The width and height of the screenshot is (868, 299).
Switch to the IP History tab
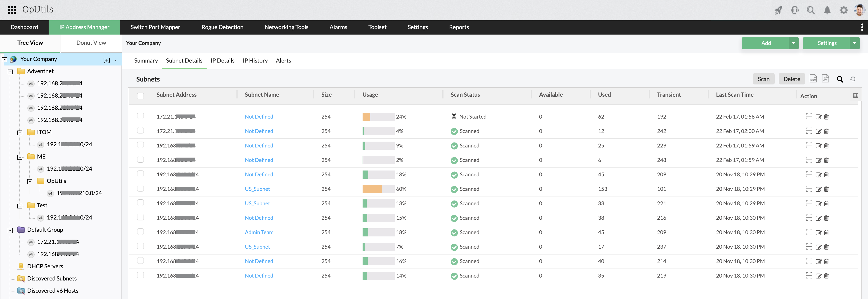(255, 61)
